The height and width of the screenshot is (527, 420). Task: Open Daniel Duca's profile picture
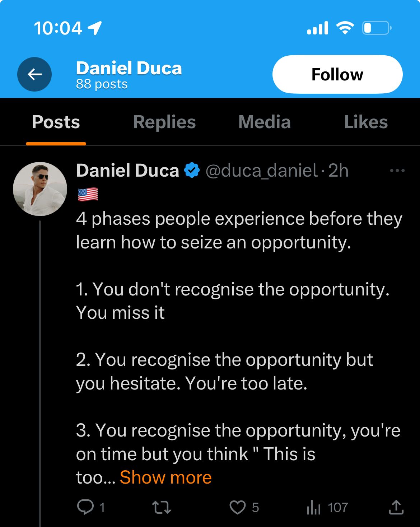pyautogui.click(x=40, y=189)
